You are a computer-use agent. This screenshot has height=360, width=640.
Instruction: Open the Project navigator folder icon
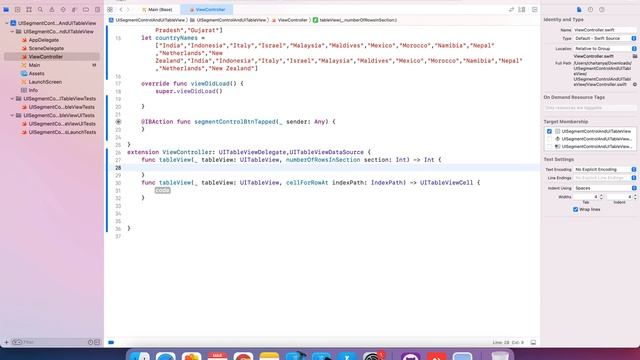tap(6, 9)
